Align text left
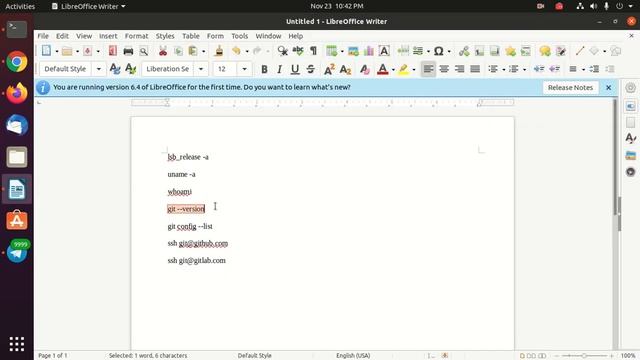 click(428, 69)
